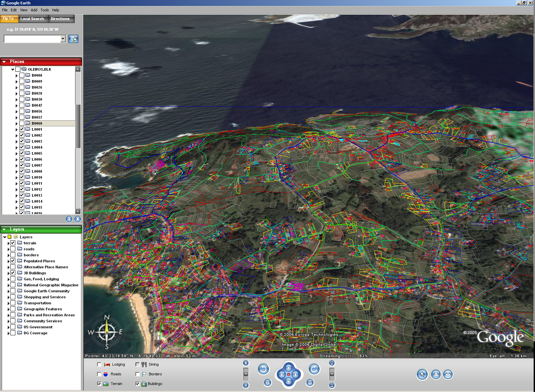Viewport: 535px width, 392px height.
Task: Click the compass rose on map
Action: click(107, 332)
